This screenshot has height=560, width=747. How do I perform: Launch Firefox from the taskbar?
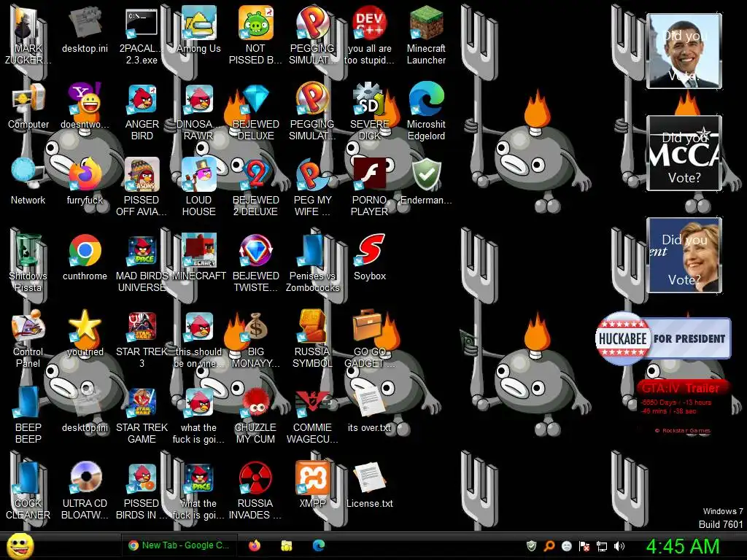pos(255,545)
